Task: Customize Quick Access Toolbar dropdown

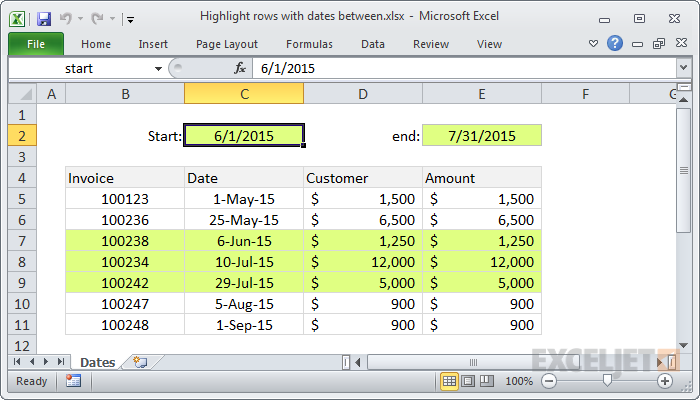Action: 130,19
